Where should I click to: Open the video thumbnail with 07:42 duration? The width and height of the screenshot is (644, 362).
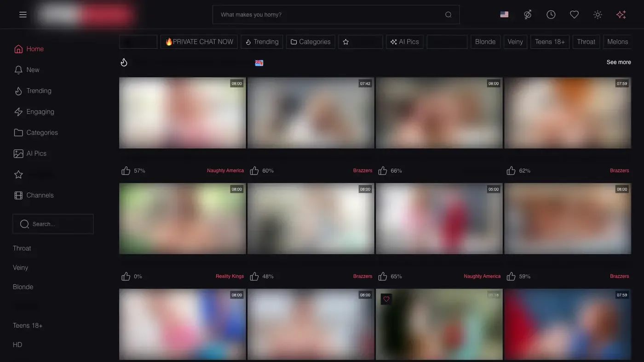pos(311,113)
